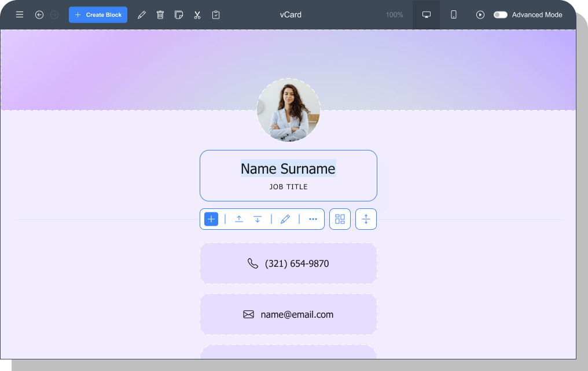Click the trash delete icon

tap(160, 14)
